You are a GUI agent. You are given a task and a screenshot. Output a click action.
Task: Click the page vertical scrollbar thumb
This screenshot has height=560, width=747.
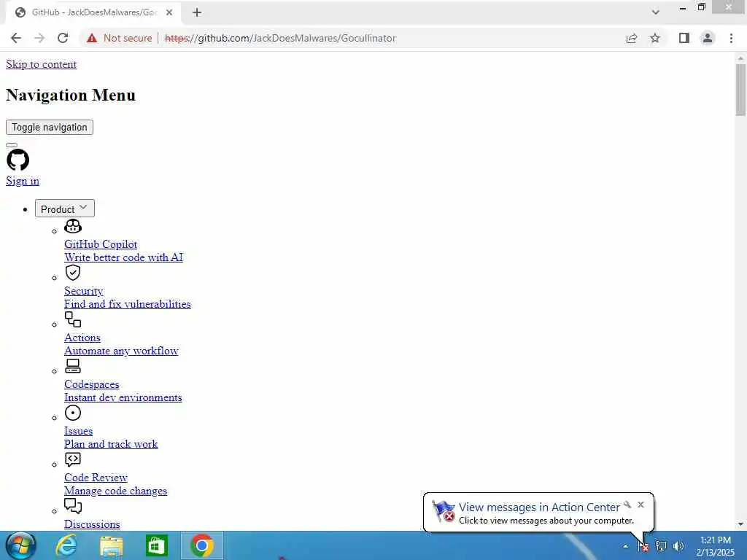tap(740, 90)
